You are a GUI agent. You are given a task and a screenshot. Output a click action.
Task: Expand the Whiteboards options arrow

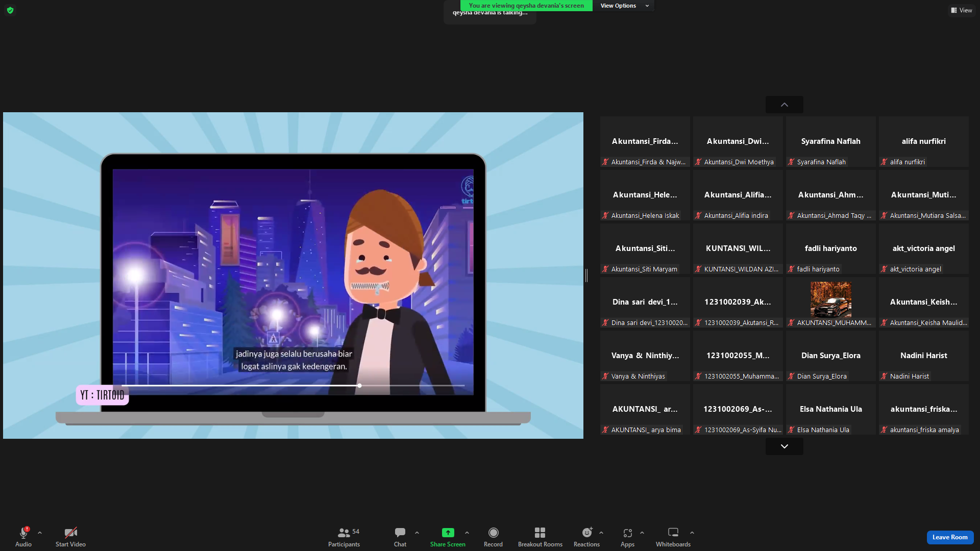[x=692, y=533]
